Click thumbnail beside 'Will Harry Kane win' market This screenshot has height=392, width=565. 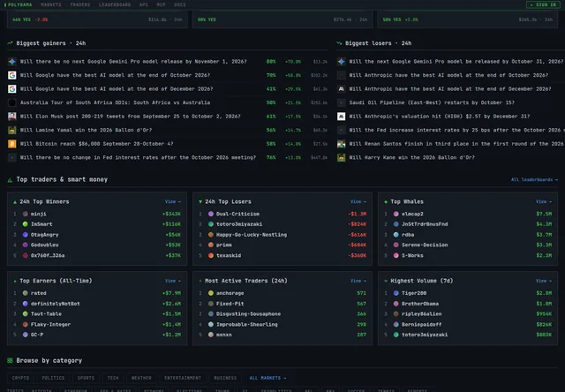pyautogui.click(x=342, y=157)
